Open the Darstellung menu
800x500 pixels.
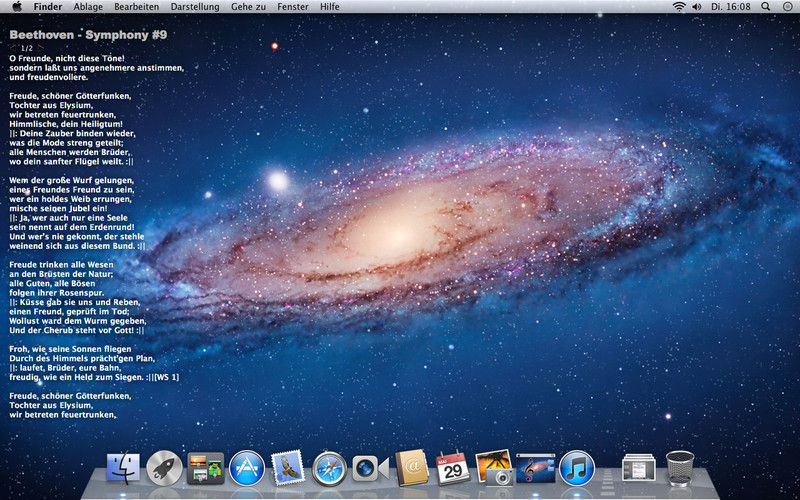(x=195, y=7)
